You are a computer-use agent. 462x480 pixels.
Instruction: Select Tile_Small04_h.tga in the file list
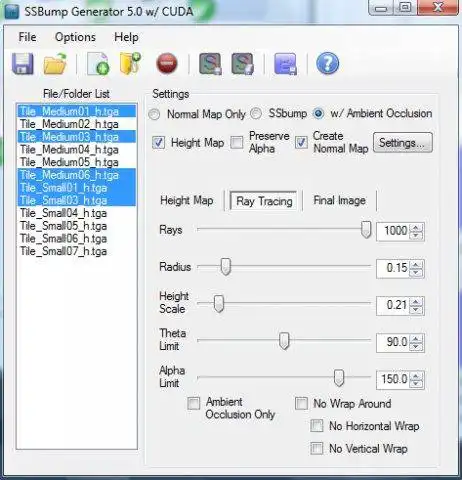point(77,213)
